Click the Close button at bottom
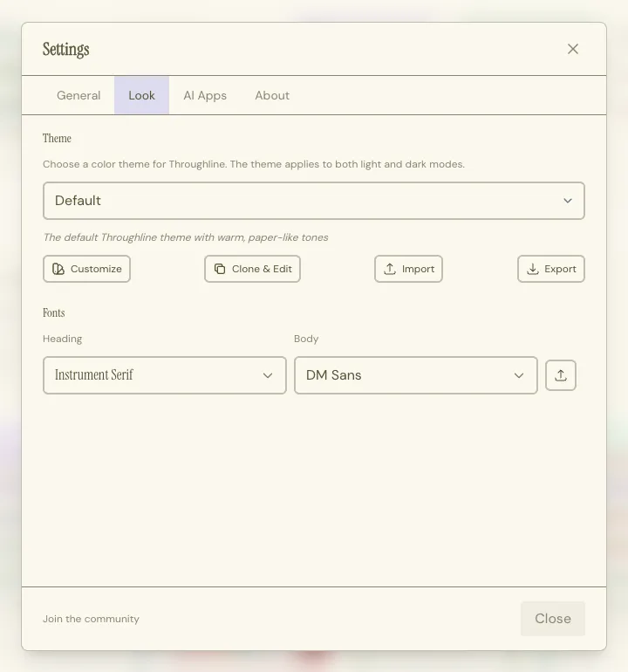 coord(553,619)
